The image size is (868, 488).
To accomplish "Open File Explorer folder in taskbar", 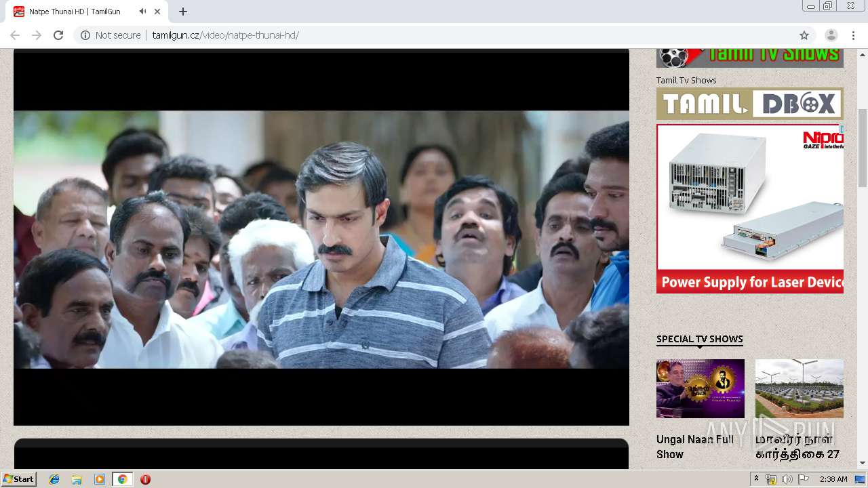I will coord(77,479).
